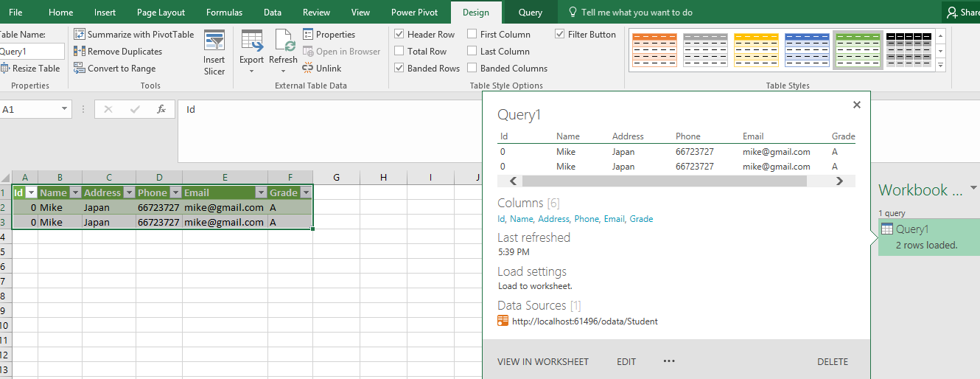
Task: Open the Grade column filter dropdown
Action: point(305,192)
